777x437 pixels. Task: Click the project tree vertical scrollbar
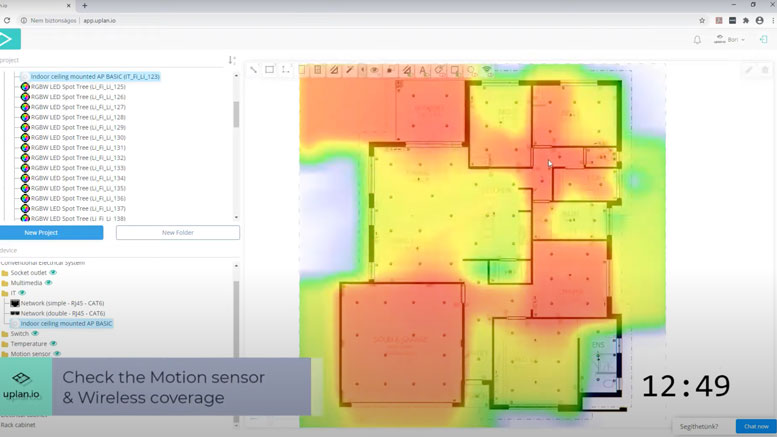pos(236,113)
